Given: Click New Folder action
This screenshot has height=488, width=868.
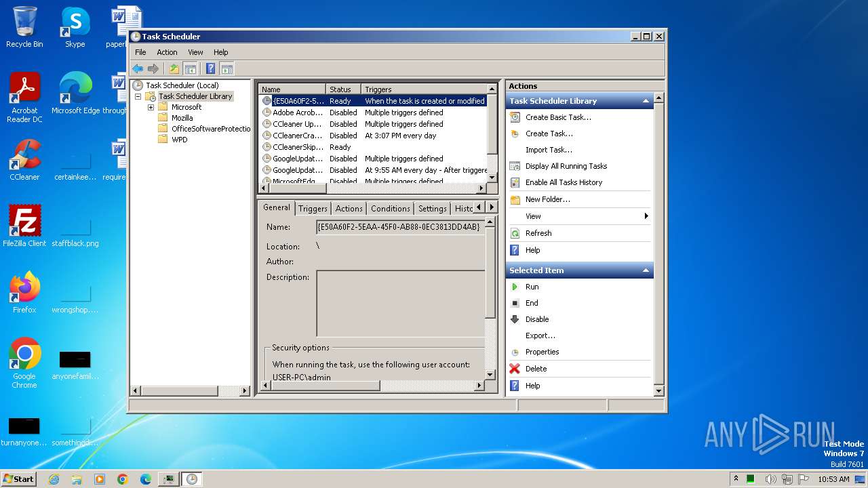Looking at the screenshot, I should (548, 199).
